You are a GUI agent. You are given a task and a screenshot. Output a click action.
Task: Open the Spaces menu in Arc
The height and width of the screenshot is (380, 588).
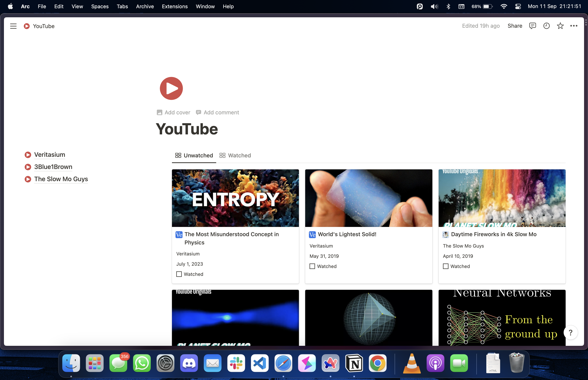coord(100,6)
